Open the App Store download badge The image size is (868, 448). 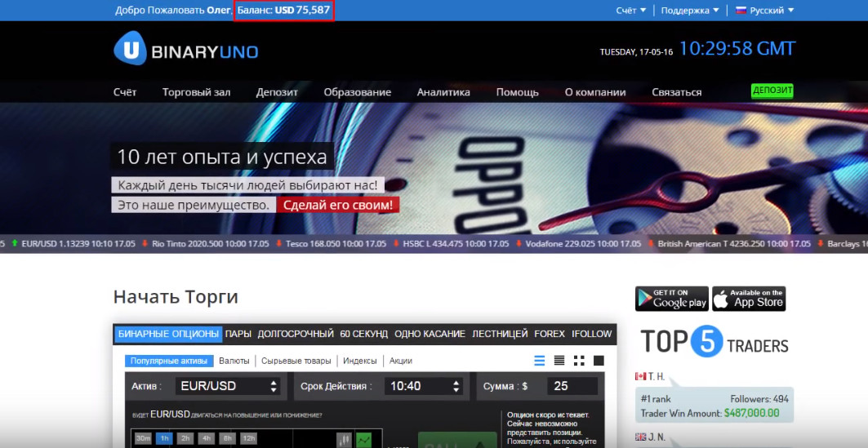pyautogui.click(x=749, y=299)
